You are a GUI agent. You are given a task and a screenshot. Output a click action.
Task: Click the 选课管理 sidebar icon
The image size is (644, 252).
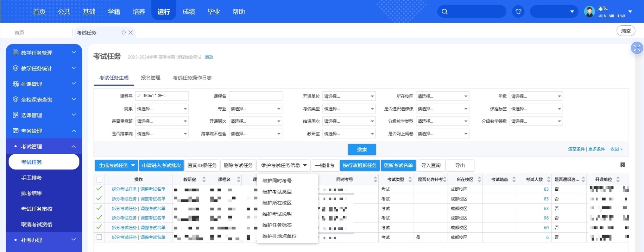pyautogui.click(x=15, y=115)
